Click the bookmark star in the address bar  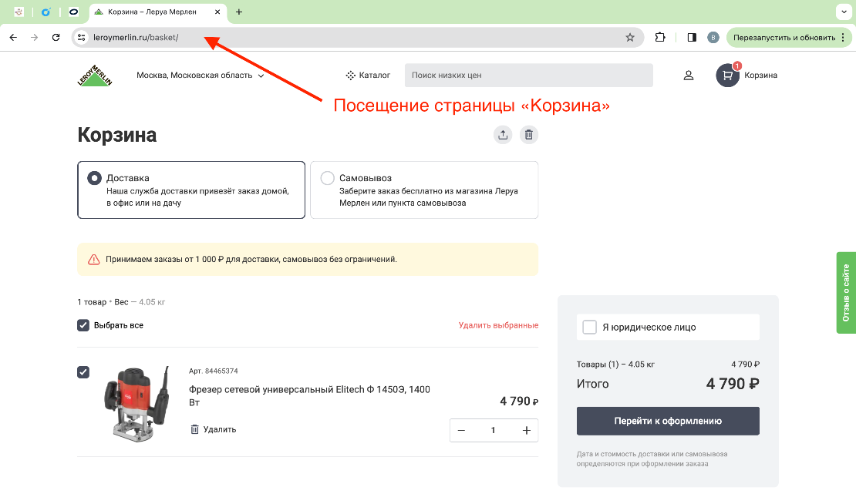631,37
